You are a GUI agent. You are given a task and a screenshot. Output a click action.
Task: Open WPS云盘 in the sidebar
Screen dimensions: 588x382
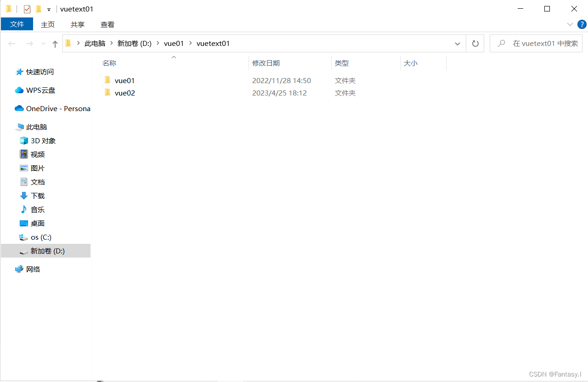pyautogui.click(x=41, y=90)
